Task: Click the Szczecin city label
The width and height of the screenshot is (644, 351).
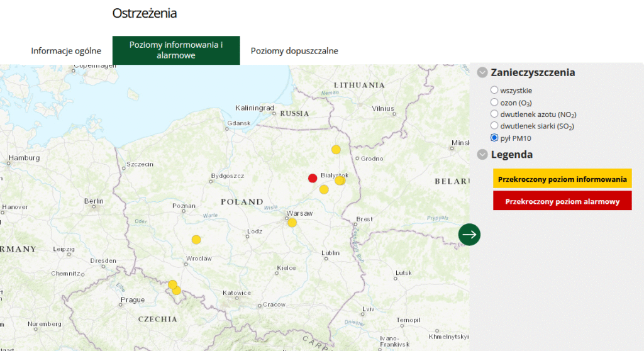Action: tap(140, 164)
